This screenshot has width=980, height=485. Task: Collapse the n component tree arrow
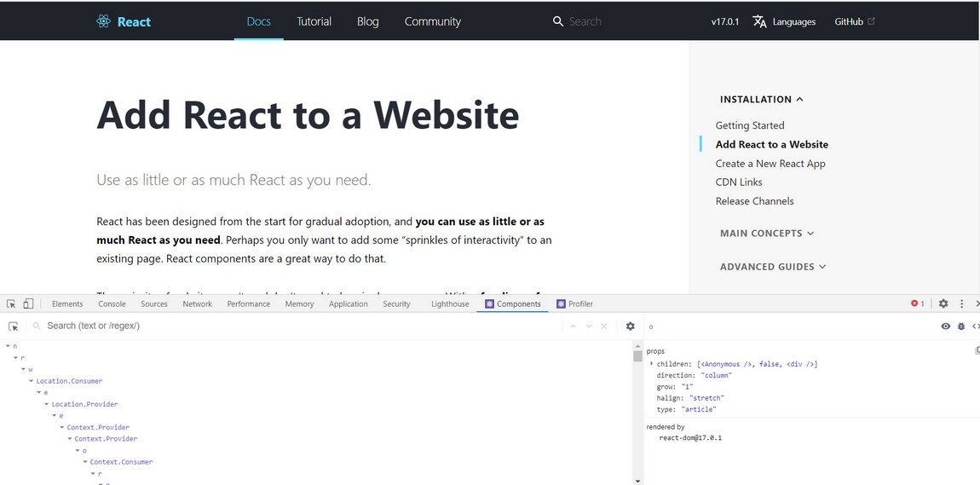pyautogui.click(x=9, y=345)
